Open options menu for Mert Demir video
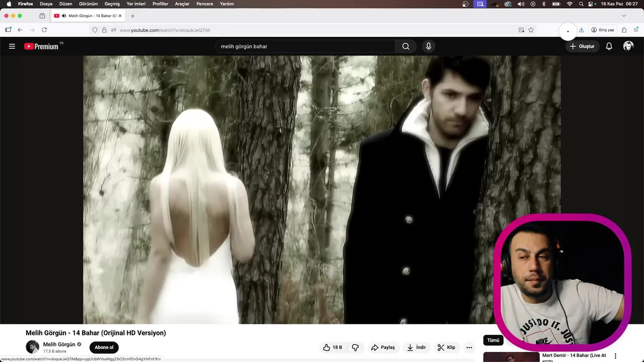Viewport: 644px width, 362px height. pyautogui.click(x=615, y=356)
